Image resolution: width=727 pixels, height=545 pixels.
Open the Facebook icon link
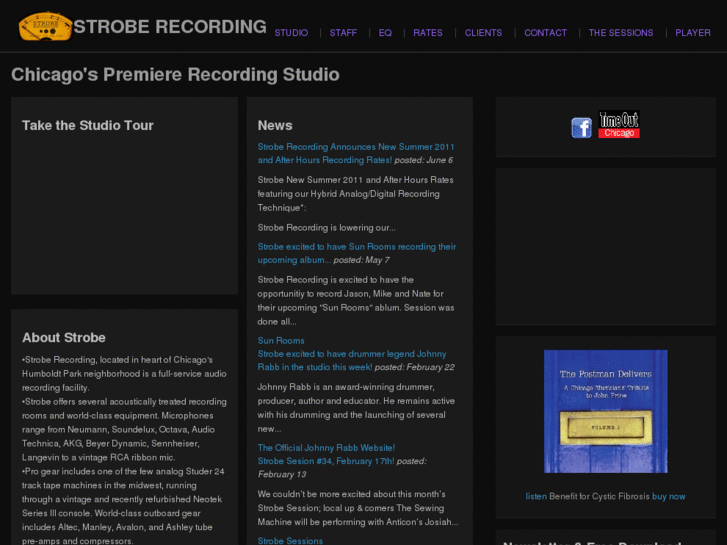[x=581, y=128]
